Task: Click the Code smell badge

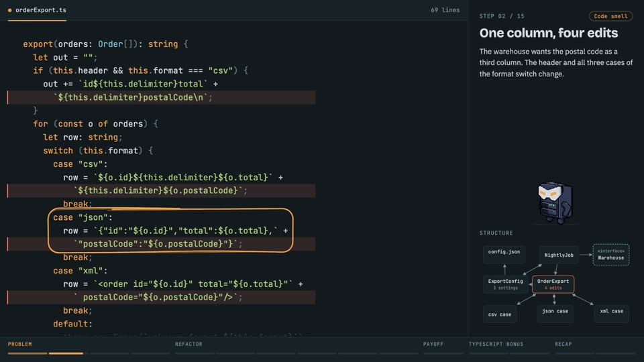Action: click(x=610, y=16)
